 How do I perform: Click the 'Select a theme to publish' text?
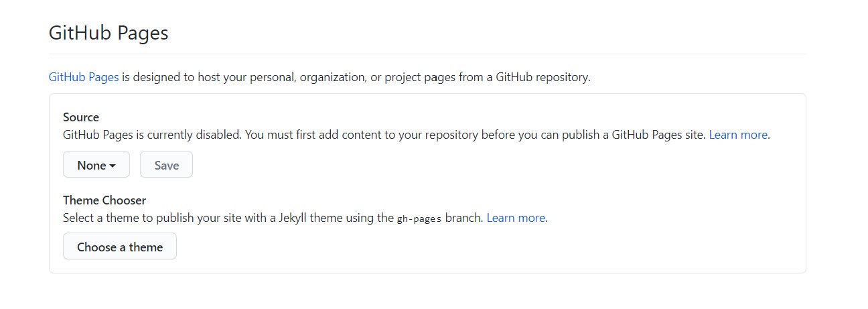[127, 218]
